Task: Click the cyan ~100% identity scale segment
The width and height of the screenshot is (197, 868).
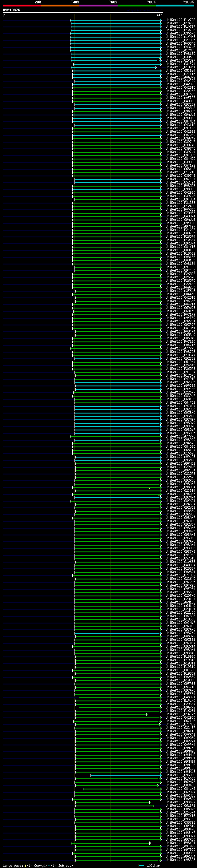Action: pyautogui.click(x=175, y=6)
